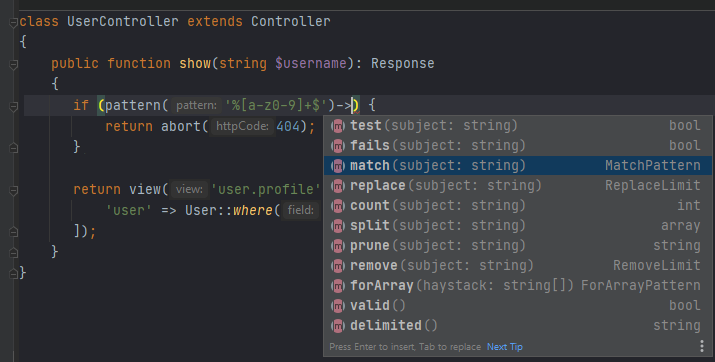Insert the delimited() method completion
This screenshot has height=362, width=715.
[x=518, y=326]
